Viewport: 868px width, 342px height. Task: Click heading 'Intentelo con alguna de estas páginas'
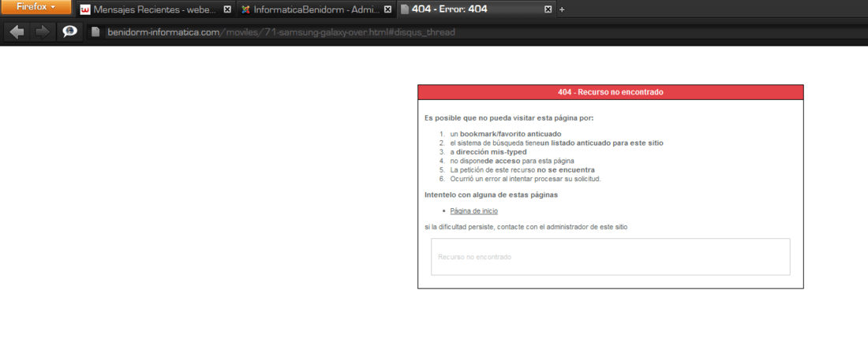491,195
